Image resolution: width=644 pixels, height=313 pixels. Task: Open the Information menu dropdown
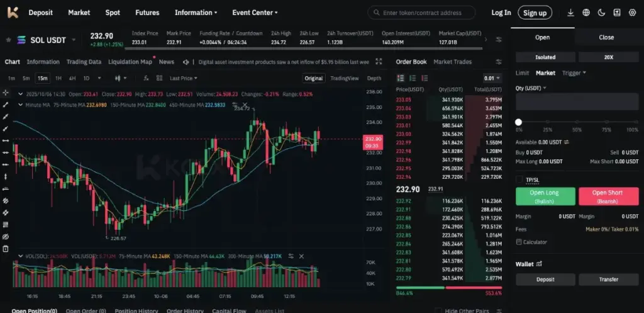pyautogui.click(x=196, y=13)
